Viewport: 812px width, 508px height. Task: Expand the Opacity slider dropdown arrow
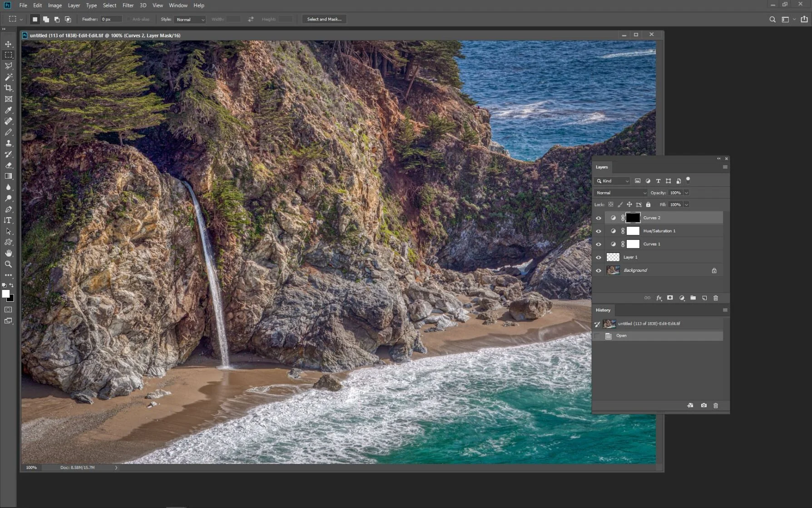[x=686, y=193]
